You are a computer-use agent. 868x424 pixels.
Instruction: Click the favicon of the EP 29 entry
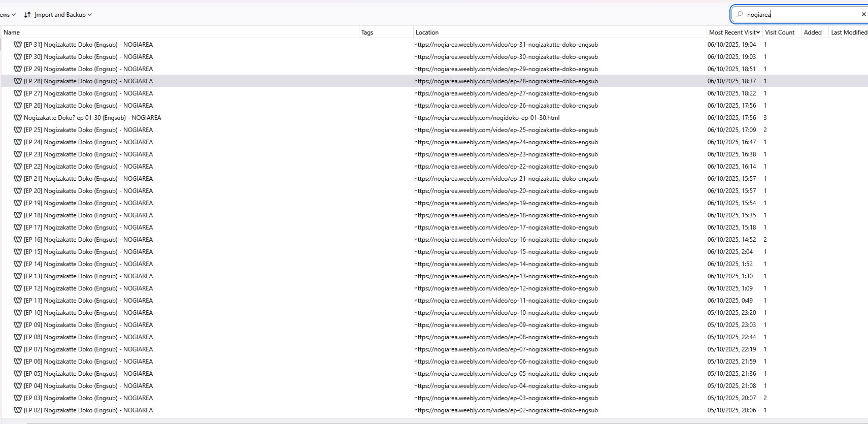pyautogui.click(x=18, y=69)
